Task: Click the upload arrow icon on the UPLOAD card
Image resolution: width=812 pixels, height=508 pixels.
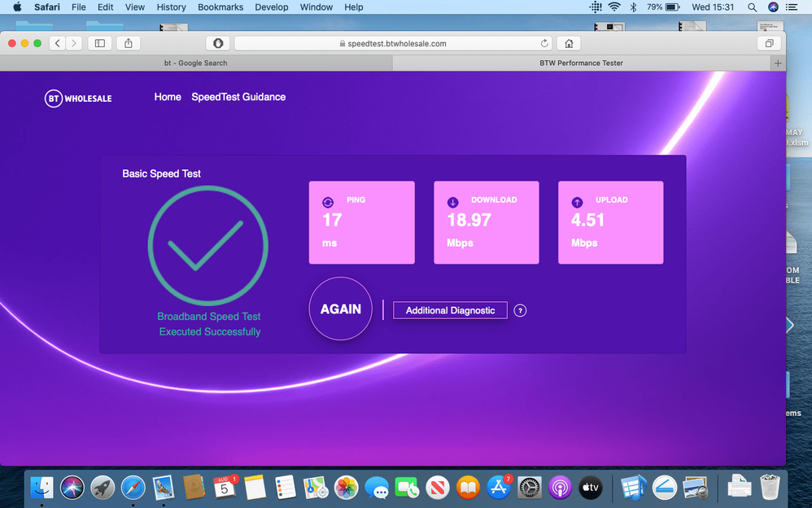Action: 577,201
